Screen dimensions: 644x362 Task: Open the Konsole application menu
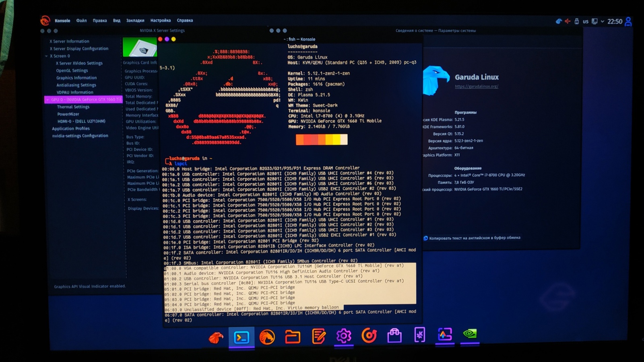(x=62, y=21)
